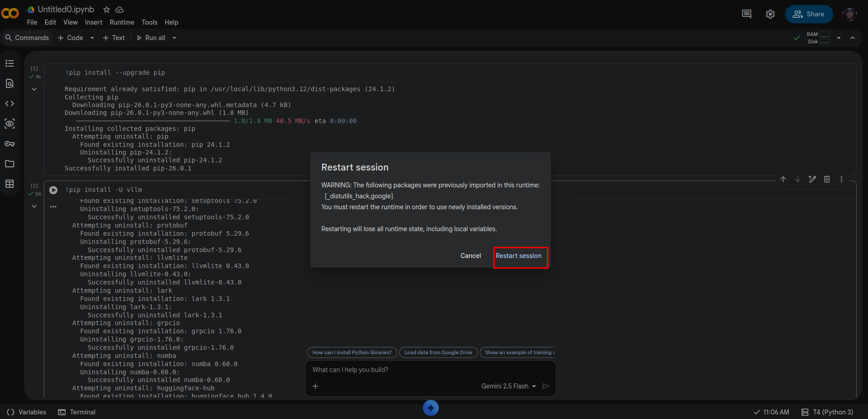868x419 pixels.
Task: Click the Restart session button
Action: pyautogui.click(x=519, y=256)
